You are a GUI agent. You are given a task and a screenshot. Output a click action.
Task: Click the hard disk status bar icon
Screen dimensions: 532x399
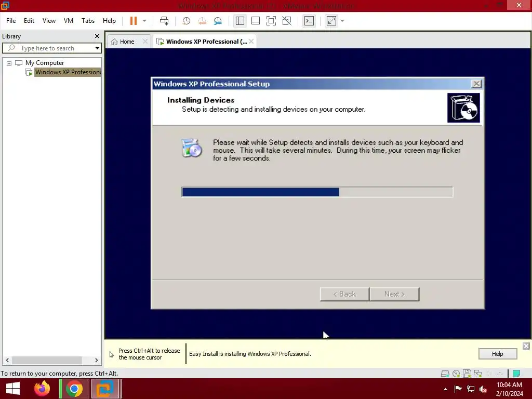tap(445, 374)
